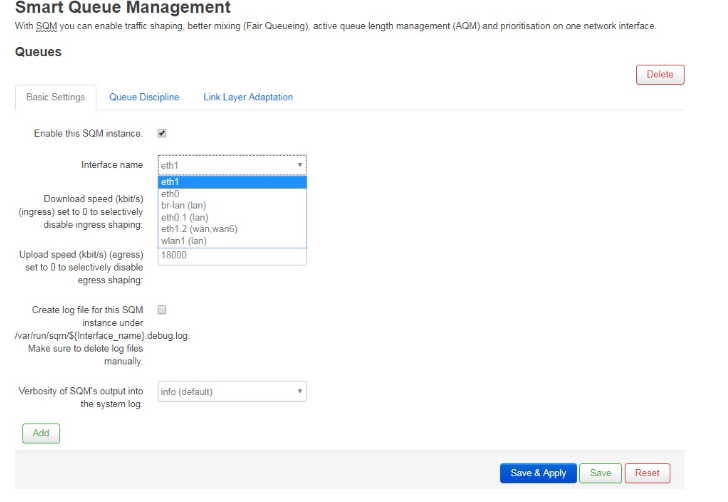This screenshot has height=502, width=728.
Task: Choose eth1.2 (wan,wan6) interface option
Action: click(x=232, y=229)
